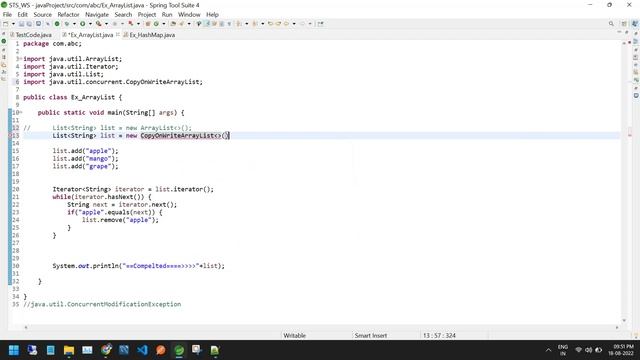
Task: Open the Boot Dashboard green toolbar icon
Action: pyautogui.click(x=57, y=24)
